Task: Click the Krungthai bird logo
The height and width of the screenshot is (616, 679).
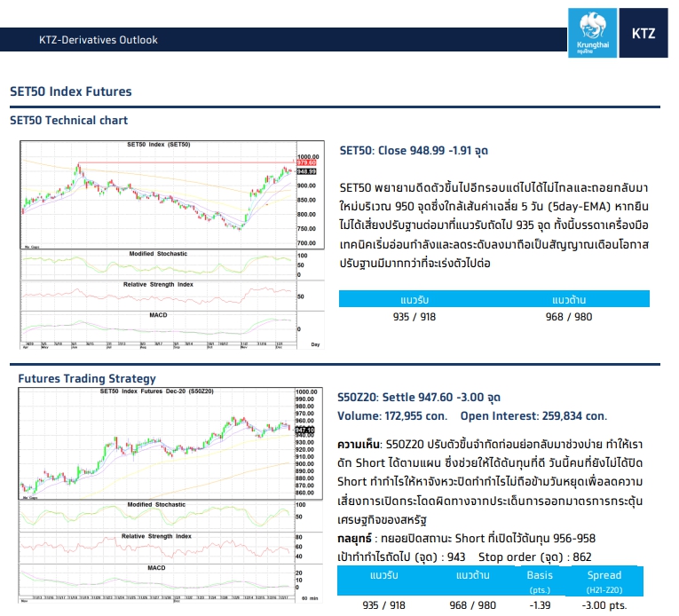Action: pyautogui.click(x=592, y=33)
